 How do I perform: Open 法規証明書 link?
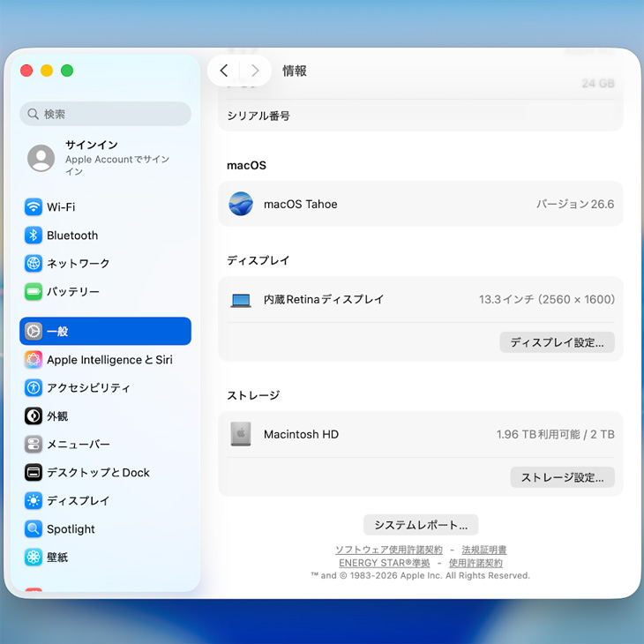pos(483,550)
